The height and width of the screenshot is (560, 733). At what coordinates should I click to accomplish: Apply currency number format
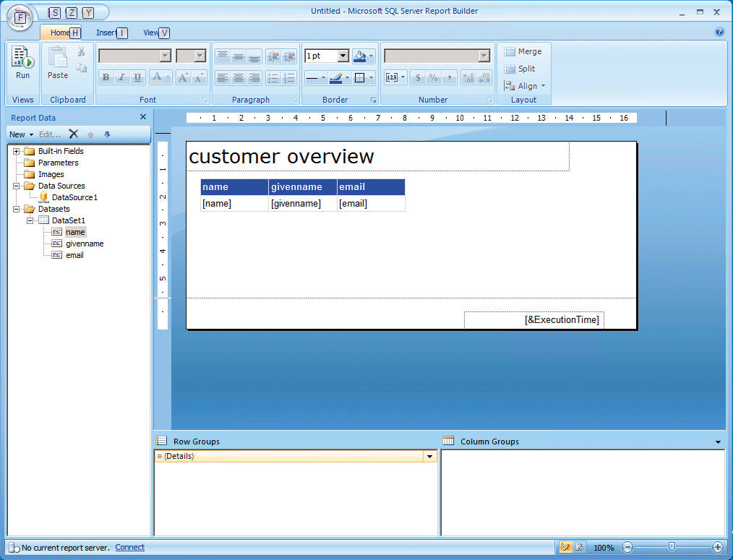coord(419,77)
